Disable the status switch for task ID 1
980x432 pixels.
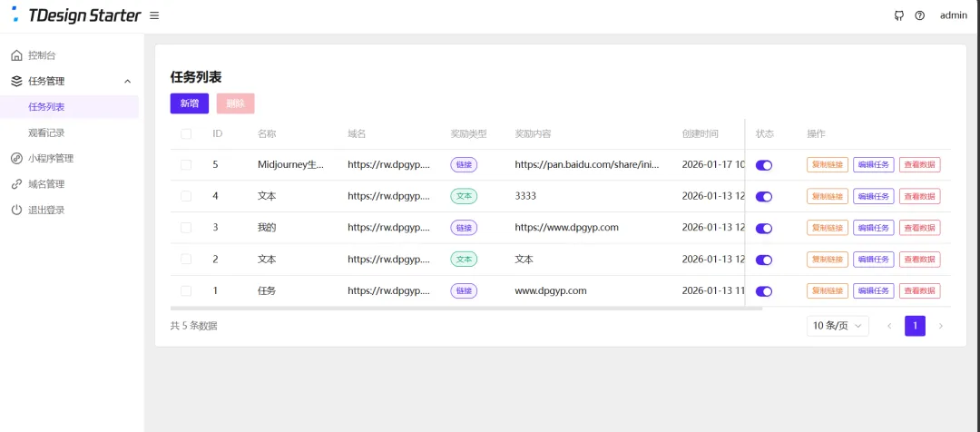pyautogui.click(x=764, y=291)
